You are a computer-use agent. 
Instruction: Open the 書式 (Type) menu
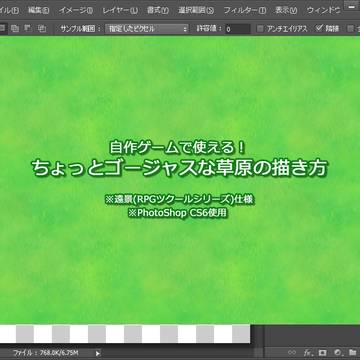tap(158, 10)
